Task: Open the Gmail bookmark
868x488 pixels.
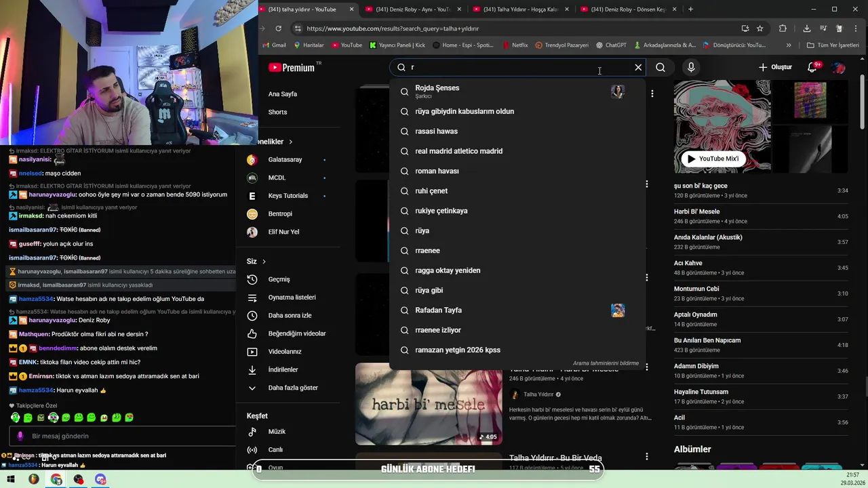Action: coord(274,45)
